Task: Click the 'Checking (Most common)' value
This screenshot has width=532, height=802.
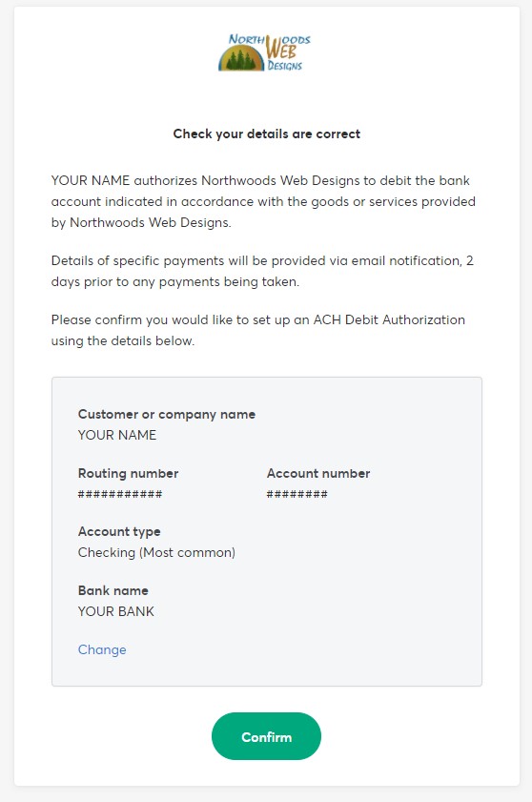Action: click(156, 552)
